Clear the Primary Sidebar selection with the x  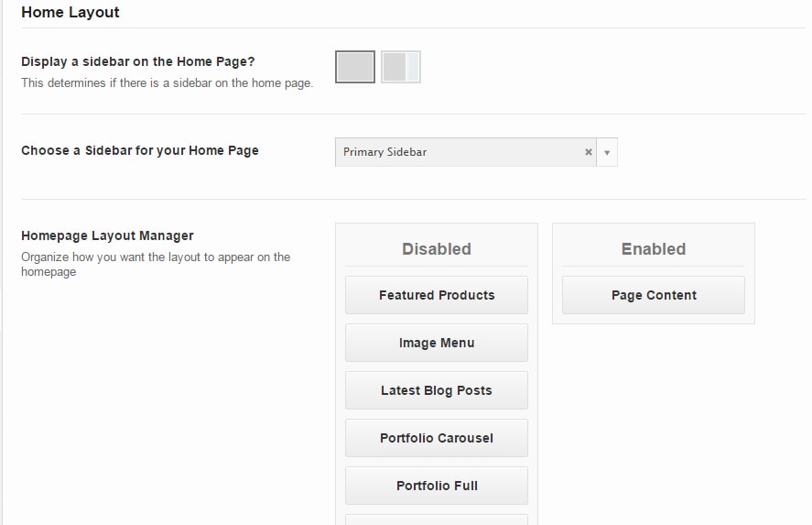click(x=589, y=152)
